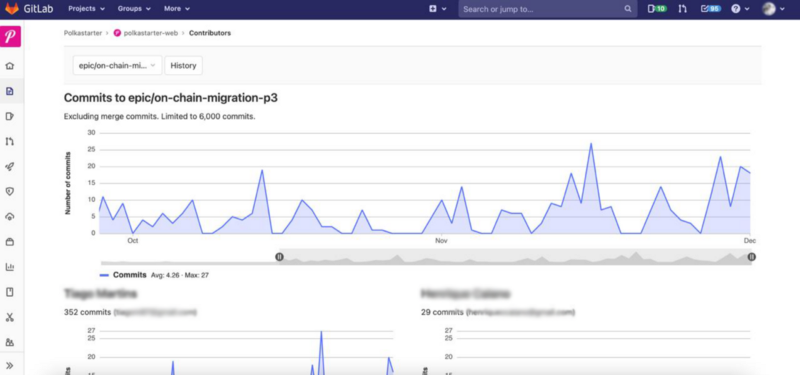Viewport: 800px width, 375px height.
Task: Open the Analytics chart icon in sidebar
Action: coord(10,267)
